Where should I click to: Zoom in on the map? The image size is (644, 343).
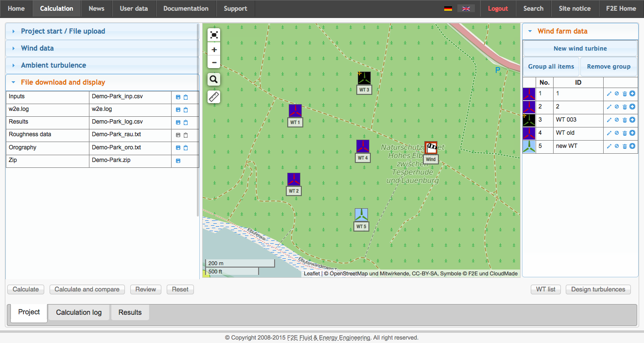click(x=214, y=50)
